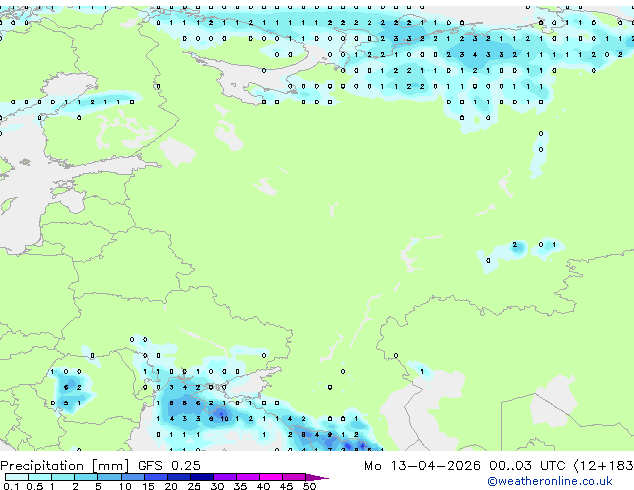
Task: Select the 45 to 50 mm legend swatch
Action: 294,477
